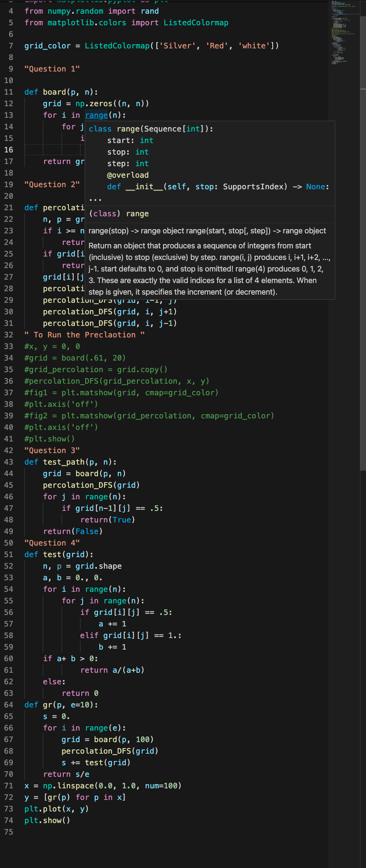Click line number 75 in the gutter
The width and height of the screenshot is (366, 868).
[9, 832]
